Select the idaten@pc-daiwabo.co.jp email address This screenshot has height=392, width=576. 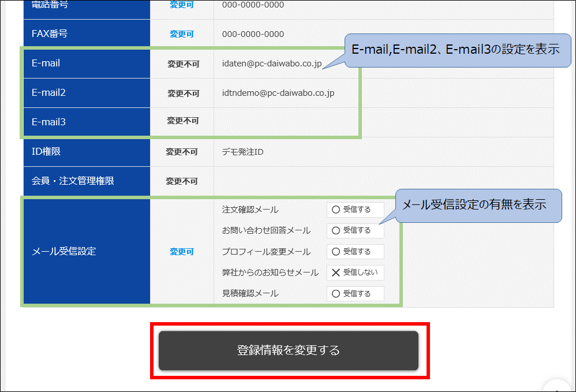[271, 64]
